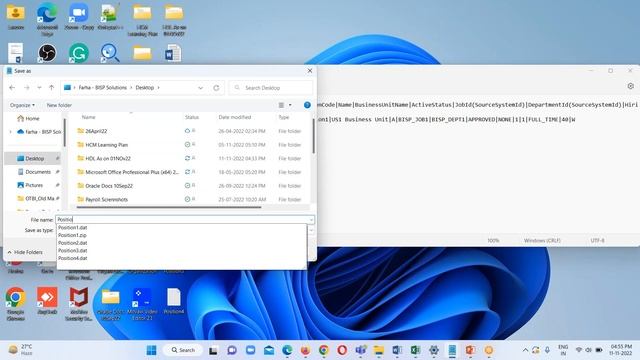
Task: Choose Position4.dat suggestion
Action: 72,258
